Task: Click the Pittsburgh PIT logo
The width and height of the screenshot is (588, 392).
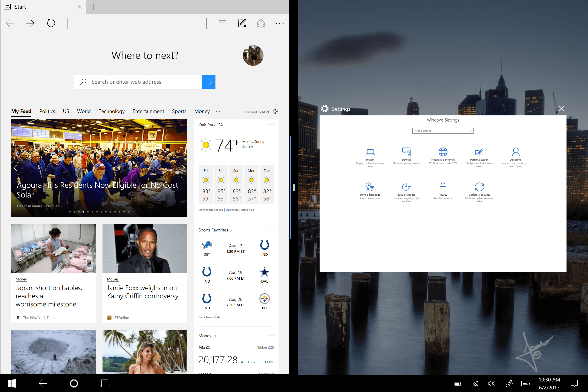Action: (x=265, y=299)
